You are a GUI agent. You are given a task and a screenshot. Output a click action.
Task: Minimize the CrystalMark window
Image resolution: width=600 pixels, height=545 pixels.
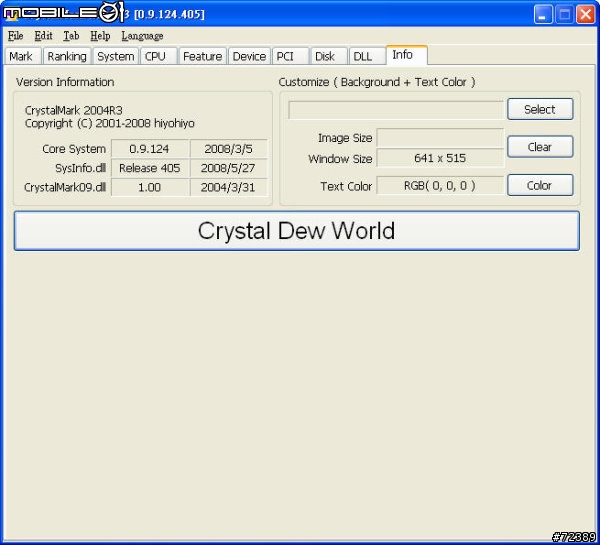[x=543, y=15]
